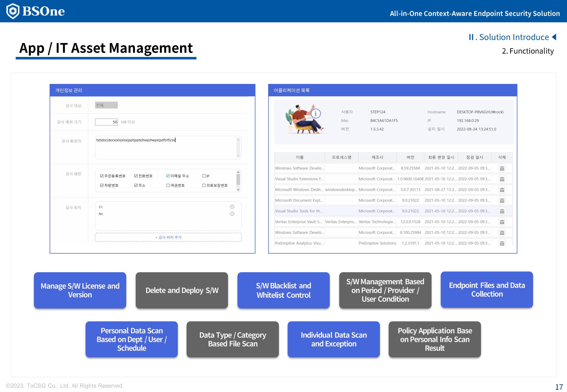Uncheck the 주민등록번호 pattern checkbox
The image size is (567, 392).
[102, 176]
